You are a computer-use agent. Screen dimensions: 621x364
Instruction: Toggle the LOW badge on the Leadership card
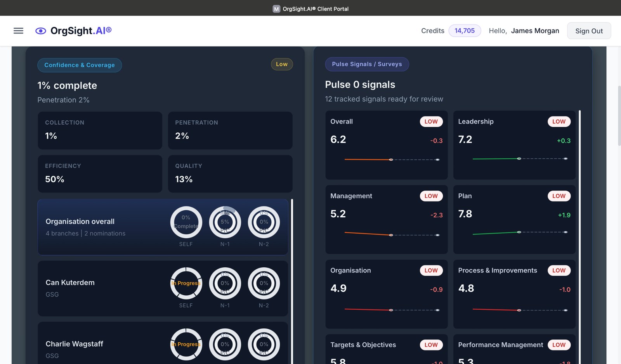tap(559, 121)
